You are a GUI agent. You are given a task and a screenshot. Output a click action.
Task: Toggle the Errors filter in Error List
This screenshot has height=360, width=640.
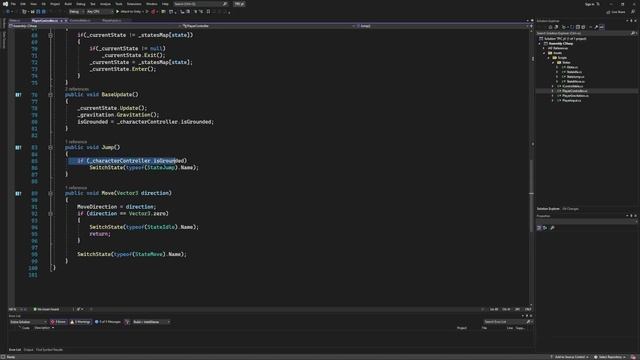tap(58, 322)
